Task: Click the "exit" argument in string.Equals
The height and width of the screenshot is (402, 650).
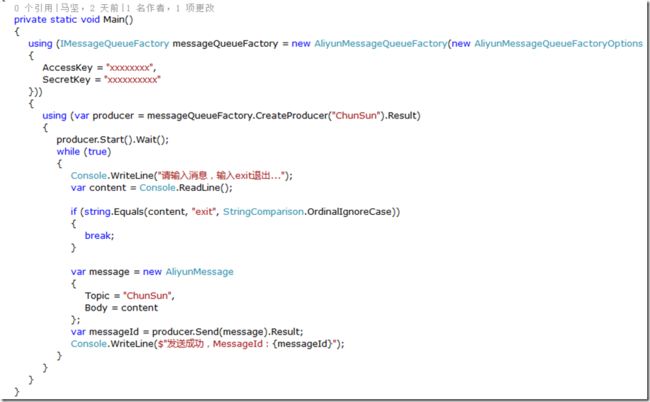Action: click(204, 212)
